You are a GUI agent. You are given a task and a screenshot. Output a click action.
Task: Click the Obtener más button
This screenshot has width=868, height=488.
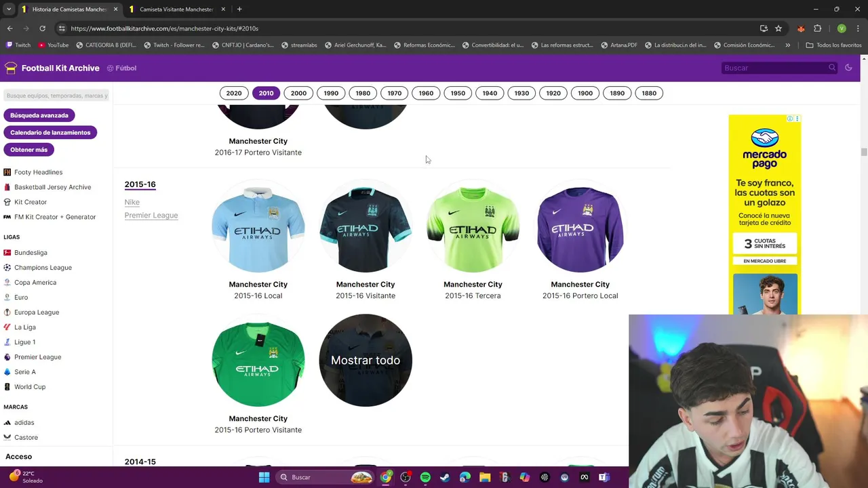(x=28, y=149)
